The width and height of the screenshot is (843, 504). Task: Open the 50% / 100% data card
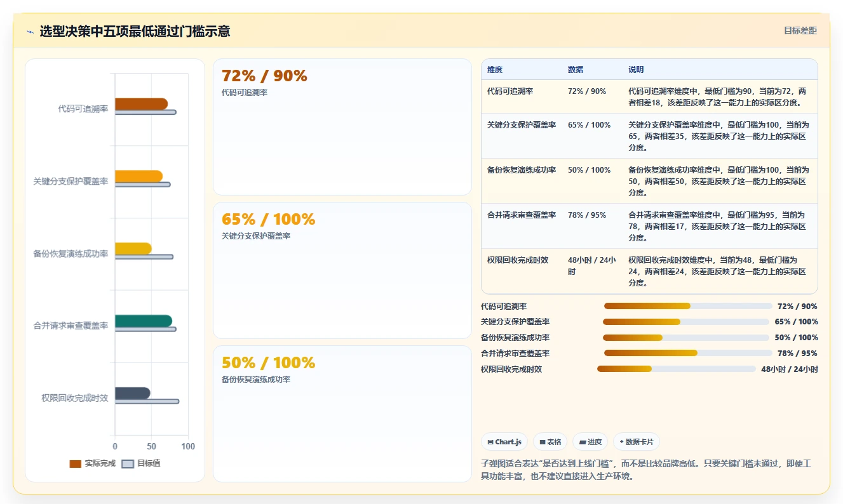(342, 414)
